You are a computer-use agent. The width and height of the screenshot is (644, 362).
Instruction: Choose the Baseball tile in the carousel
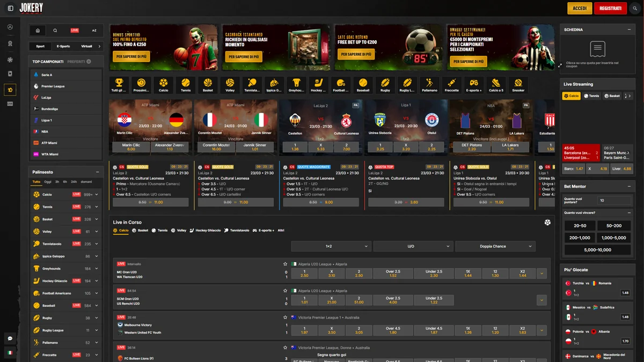[x=363, y=85]
